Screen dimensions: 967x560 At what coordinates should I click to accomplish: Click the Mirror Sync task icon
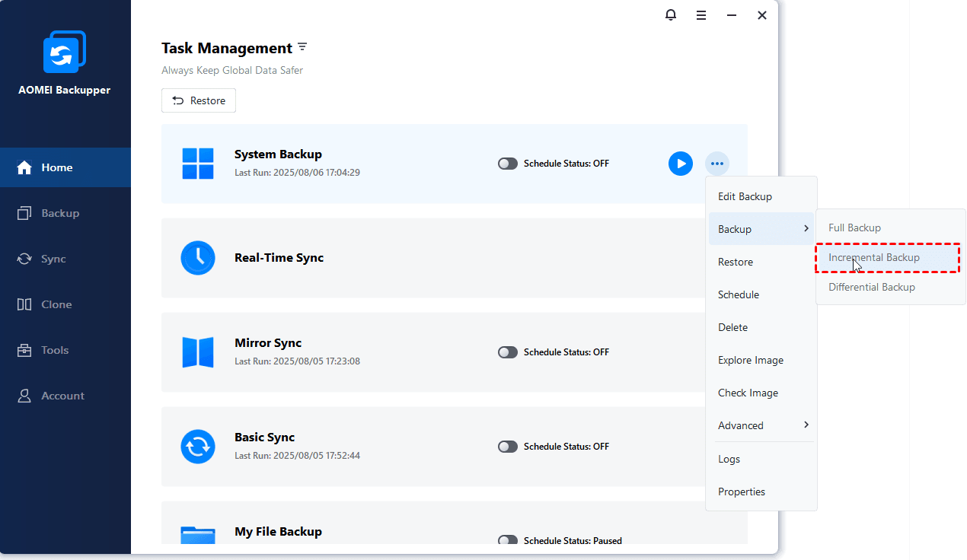(x=198, y=352)
